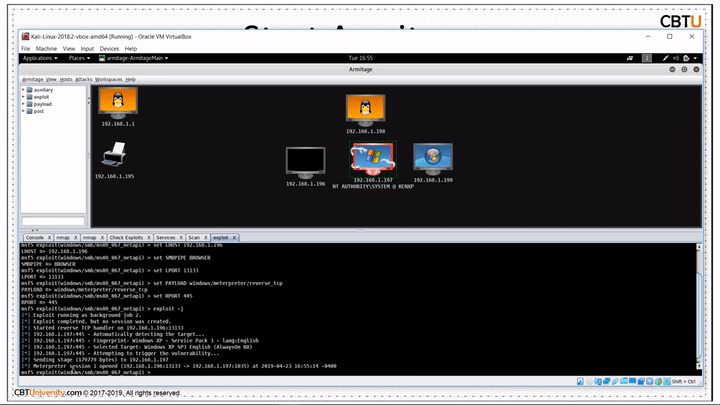Click the 'set LPORT 13133' command line
The height and width of the screenshot is (405, 720).
pyautogui.click(x=109, y=270)
